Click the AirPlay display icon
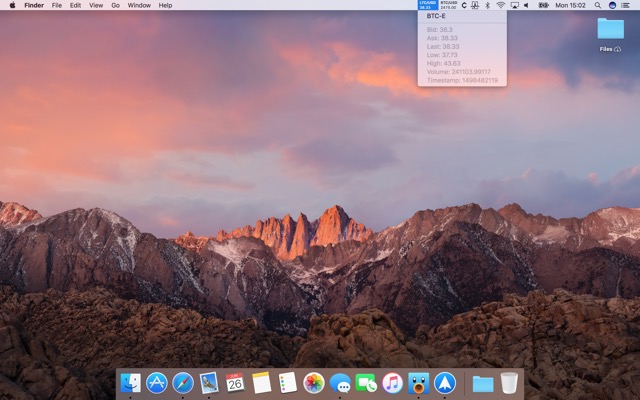The height and width of the screenshot is (400, 640). tap(514, 5)
